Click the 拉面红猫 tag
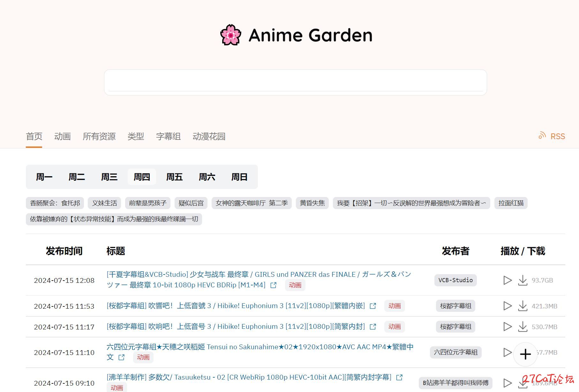This screenshot has height=392, width=579. click(x=511, y=203)
